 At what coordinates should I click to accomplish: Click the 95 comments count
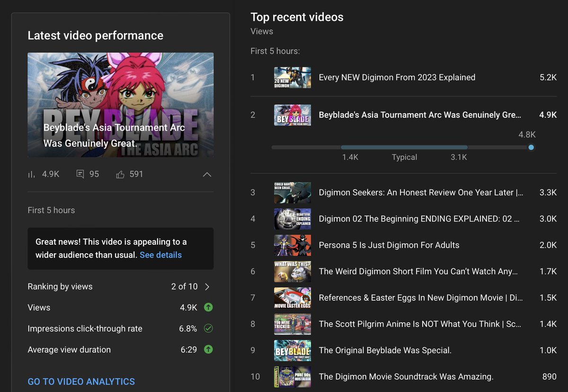coord(94,174)
